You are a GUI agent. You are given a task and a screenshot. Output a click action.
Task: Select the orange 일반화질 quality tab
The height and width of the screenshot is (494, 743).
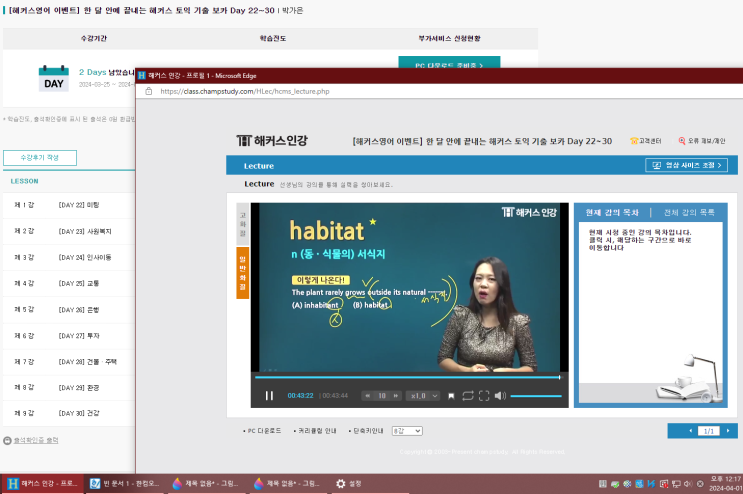coord(243,273)
